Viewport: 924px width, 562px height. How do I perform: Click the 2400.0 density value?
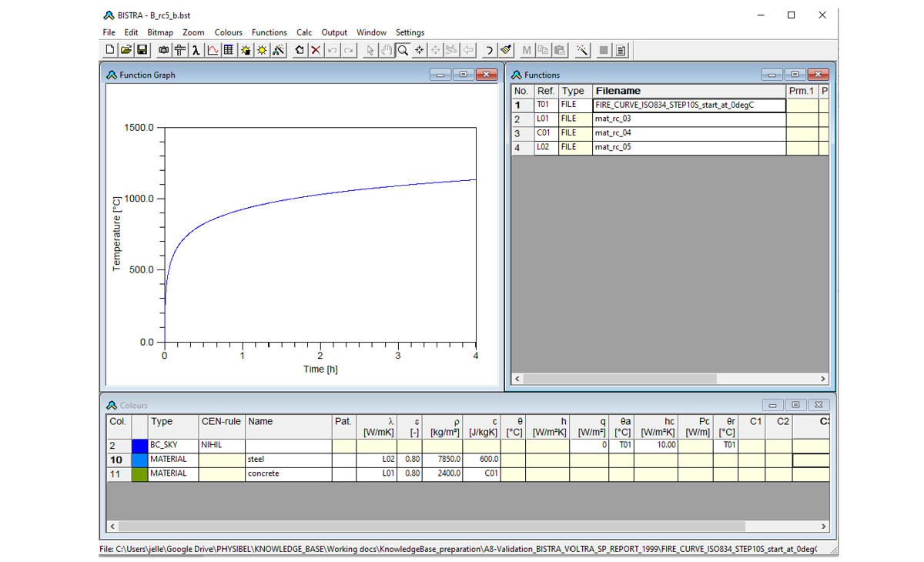[x=444, y=474]
